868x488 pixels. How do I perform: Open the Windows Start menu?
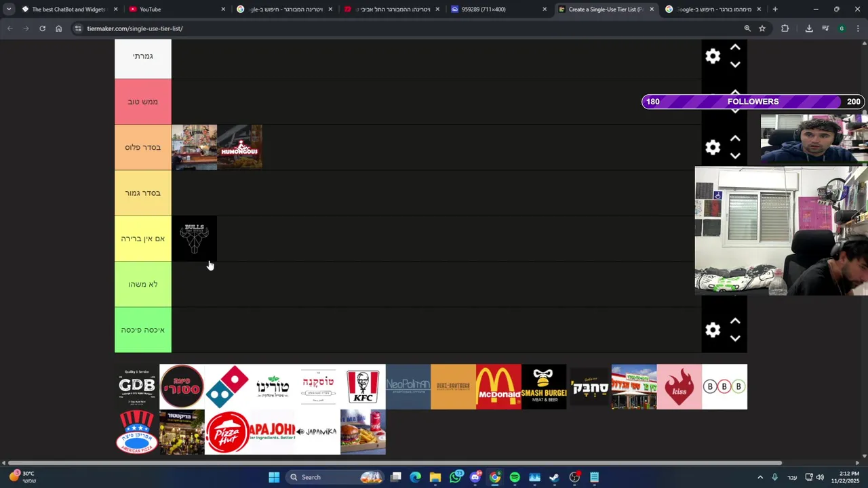[x=274, y=477]
